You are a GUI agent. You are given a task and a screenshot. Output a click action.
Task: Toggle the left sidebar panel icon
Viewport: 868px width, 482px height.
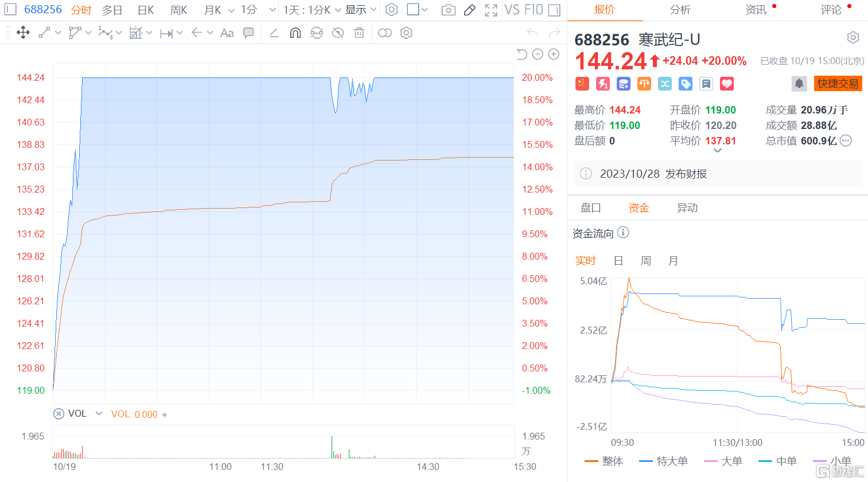(x=11, y=10)
